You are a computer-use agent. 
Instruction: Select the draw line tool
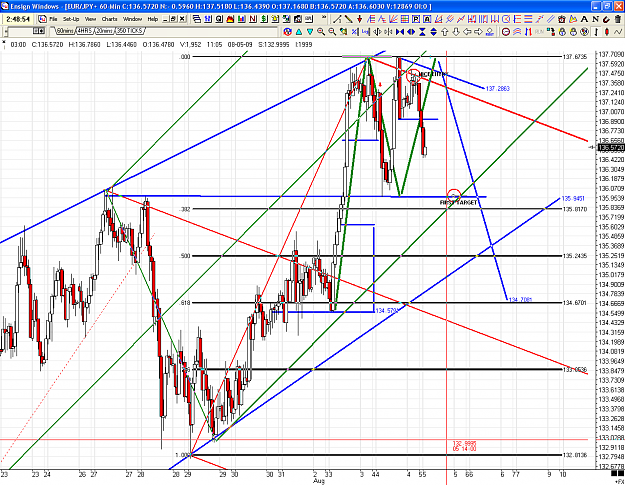click(x=337, y=19)
